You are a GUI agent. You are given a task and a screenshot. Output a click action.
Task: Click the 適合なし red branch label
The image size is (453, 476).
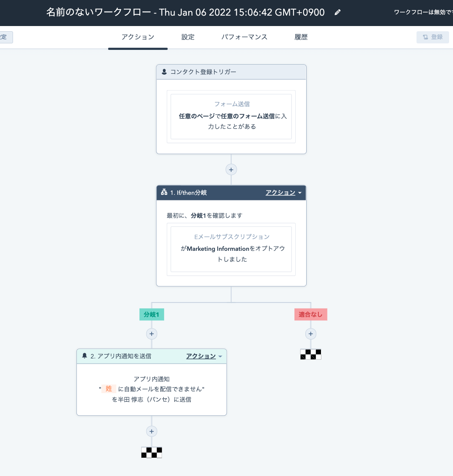pos(311,315)
